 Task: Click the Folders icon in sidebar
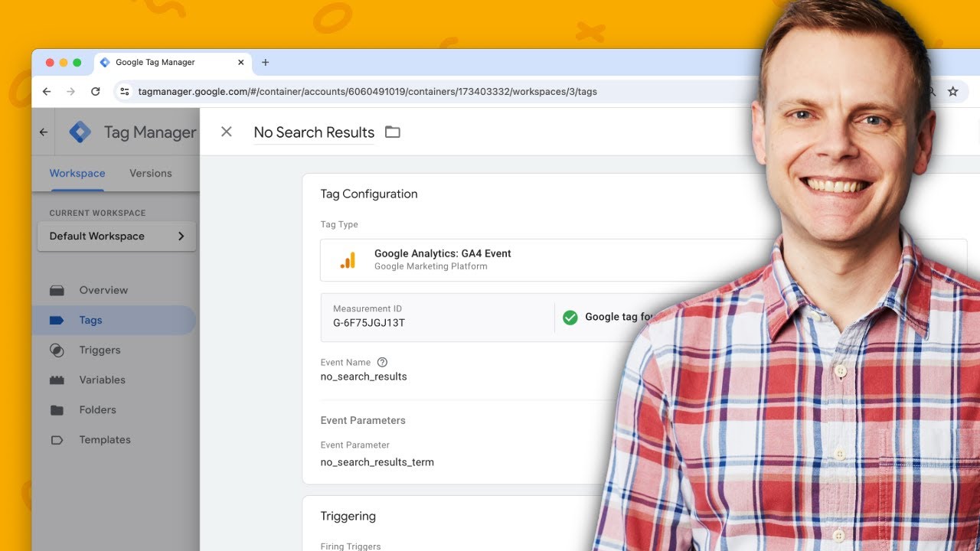[57, 409]
